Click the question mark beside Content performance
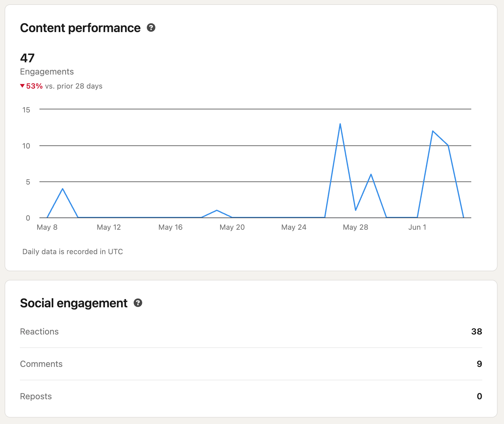This screenshot has width=504, height=424. pos(151,28)
